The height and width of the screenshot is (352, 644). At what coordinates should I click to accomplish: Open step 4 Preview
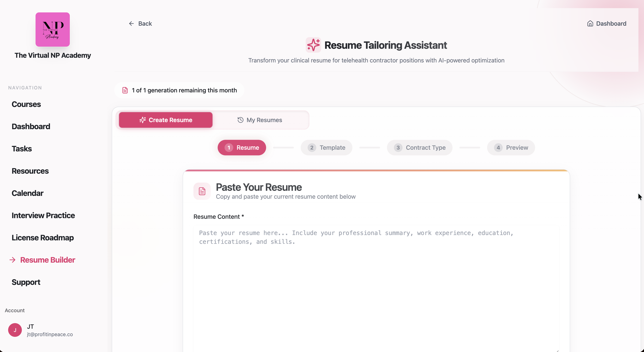click(x=511, y=148)
